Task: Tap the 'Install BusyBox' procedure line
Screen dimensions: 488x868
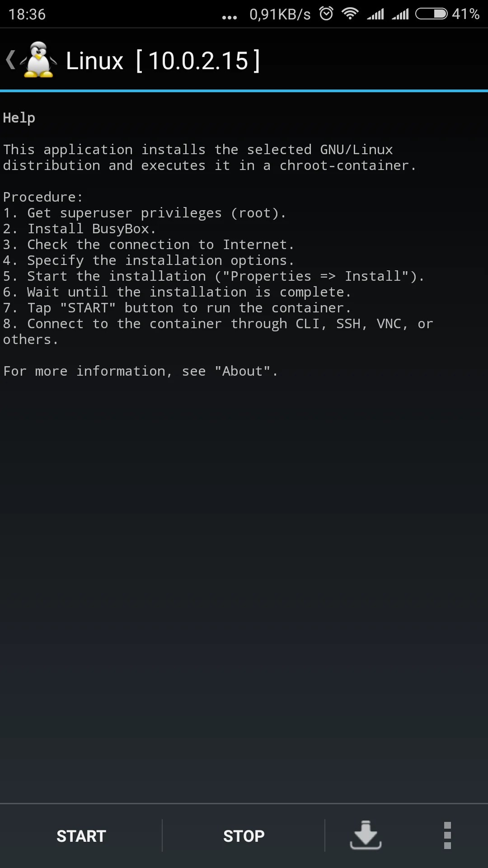Action: point(80,229)
